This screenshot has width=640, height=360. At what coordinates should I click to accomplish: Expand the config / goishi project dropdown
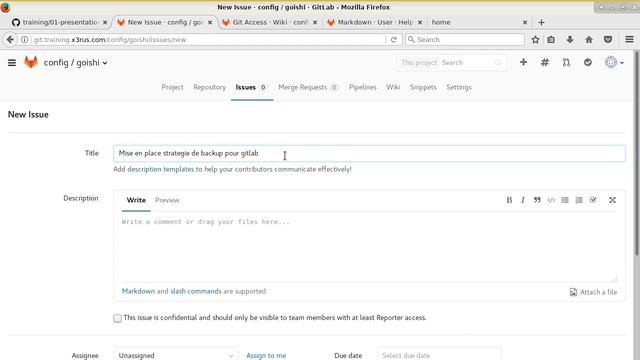(76, 63)
